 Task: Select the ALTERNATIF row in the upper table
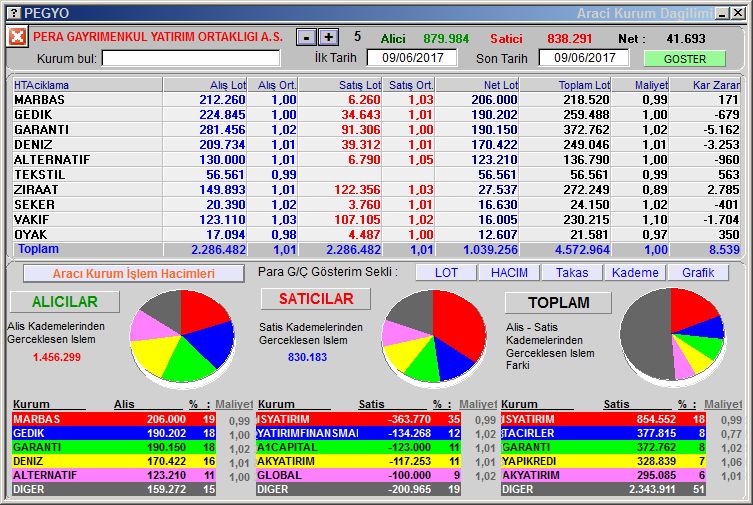376,159
